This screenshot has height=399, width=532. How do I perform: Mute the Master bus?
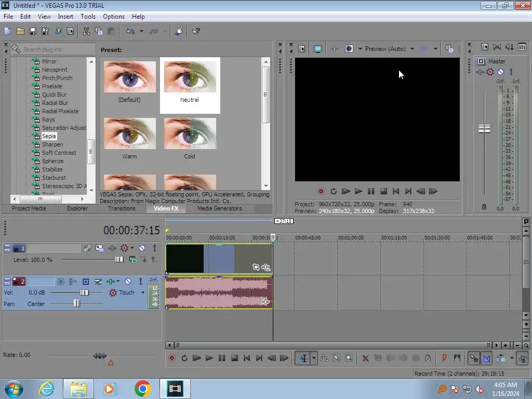(x=500, y=72)
